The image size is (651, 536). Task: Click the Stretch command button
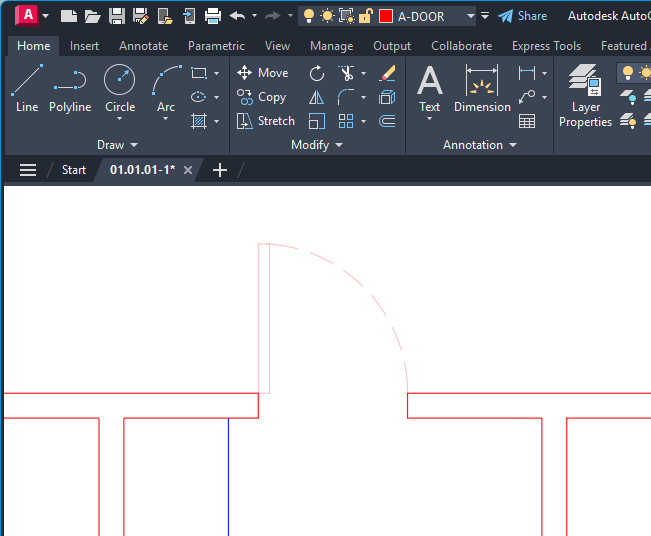[266, 121]
